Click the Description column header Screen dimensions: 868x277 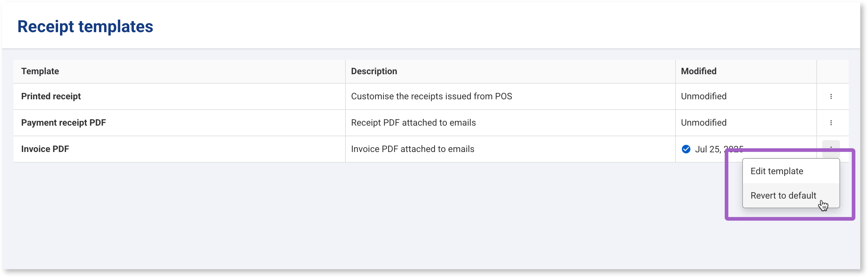click(374, 71)
